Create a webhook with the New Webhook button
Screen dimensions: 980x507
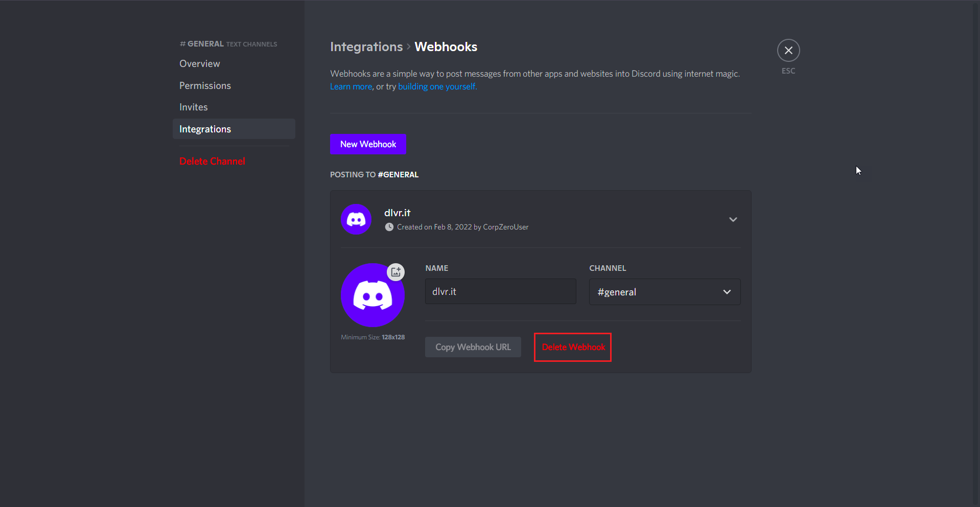point(368,144)
